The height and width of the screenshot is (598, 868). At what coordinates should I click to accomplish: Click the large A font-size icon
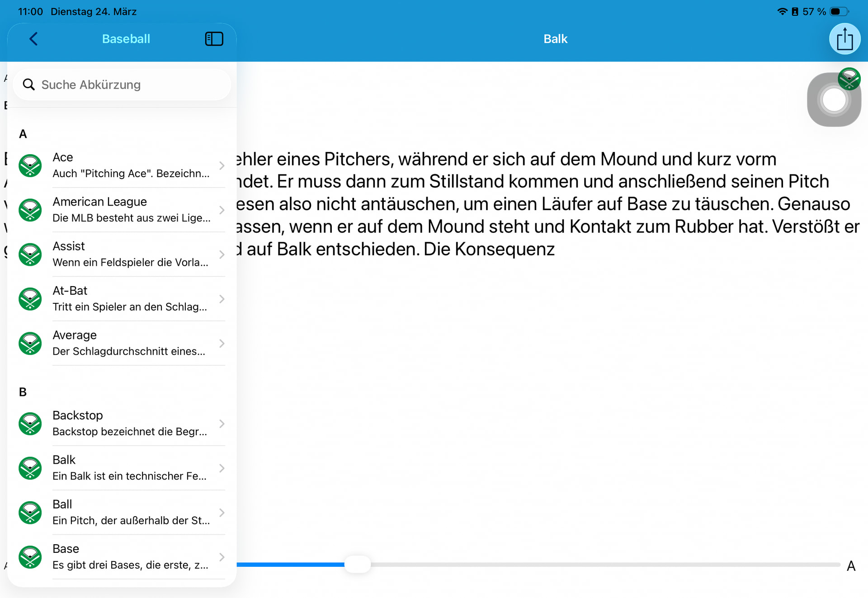[x=851, y=565]
